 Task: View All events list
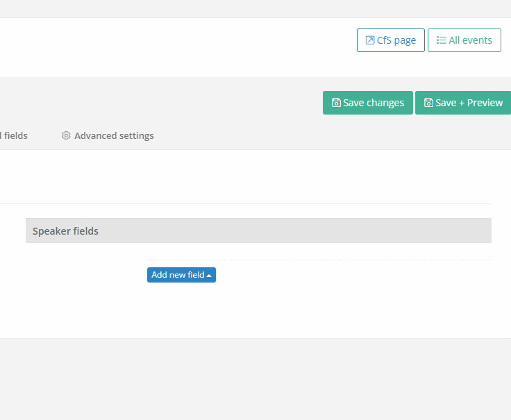click(x=464, y=40)
